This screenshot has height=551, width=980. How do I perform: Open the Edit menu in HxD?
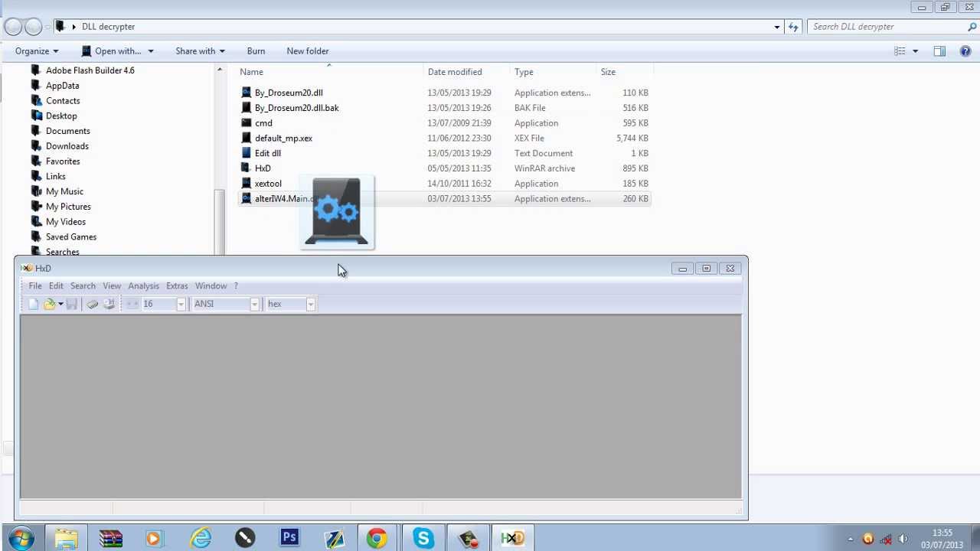coord(56,285)
